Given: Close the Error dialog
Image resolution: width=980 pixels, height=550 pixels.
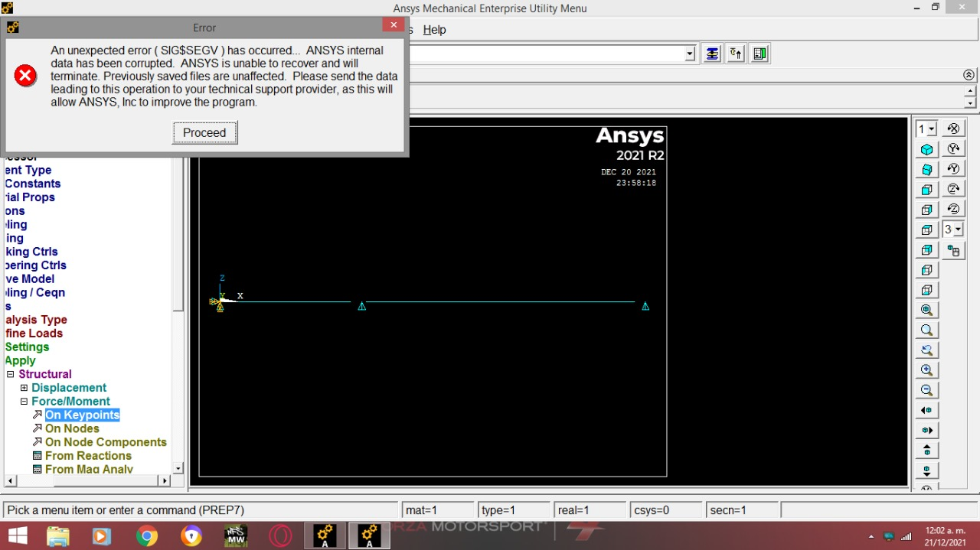Looking at the screenshot, I should click(393, 25).
